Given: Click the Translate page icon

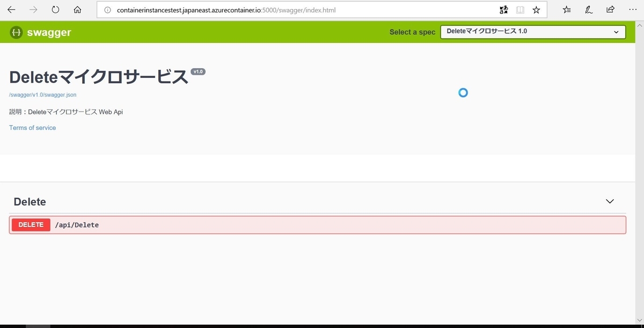Looking at the screenshot, I should pyautogui.click(x=503, y=9).
